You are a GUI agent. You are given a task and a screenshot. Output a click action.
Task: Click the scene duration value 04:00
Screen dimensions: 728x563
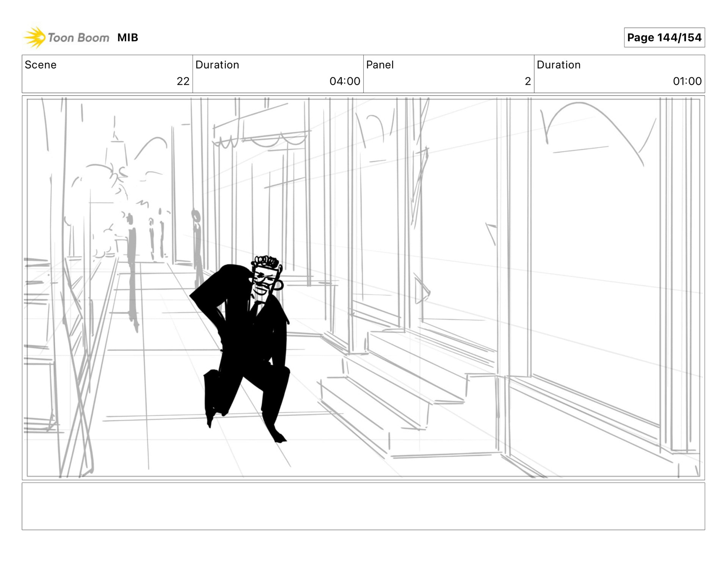[344, 81]
